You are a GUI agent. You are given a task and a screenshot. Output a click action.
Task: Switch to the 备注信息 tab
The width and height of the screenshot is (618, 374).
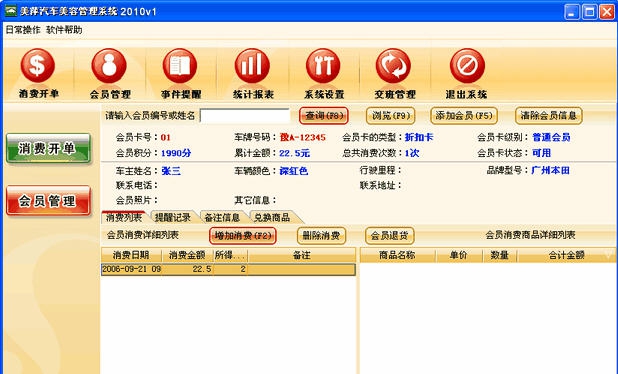click(222, 217)
